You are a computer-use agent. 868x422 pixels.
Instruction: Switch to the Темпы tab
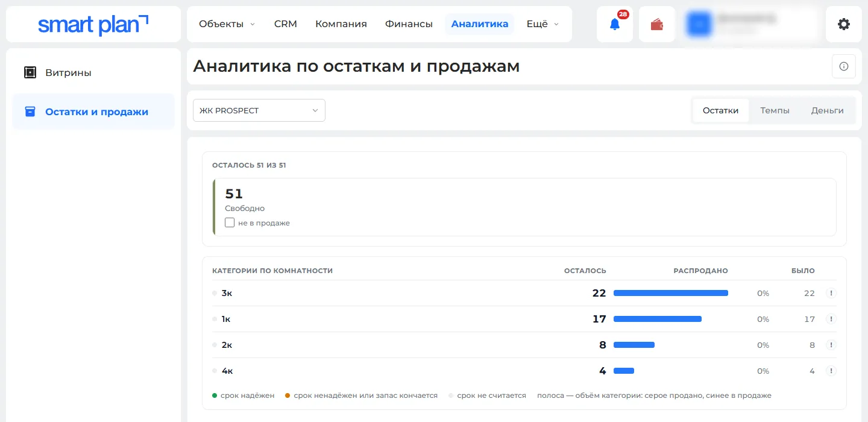click(775, 110)
